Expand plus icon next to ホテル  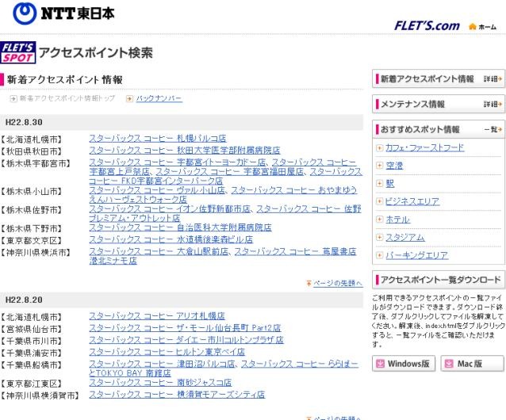379,220
